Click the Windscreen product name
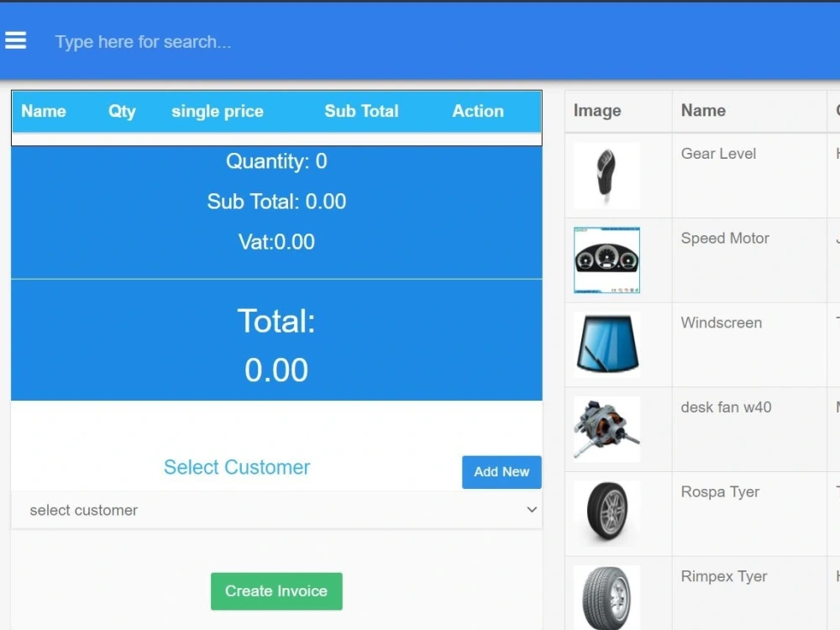This screenshot has width=840, height=630. 721,323
